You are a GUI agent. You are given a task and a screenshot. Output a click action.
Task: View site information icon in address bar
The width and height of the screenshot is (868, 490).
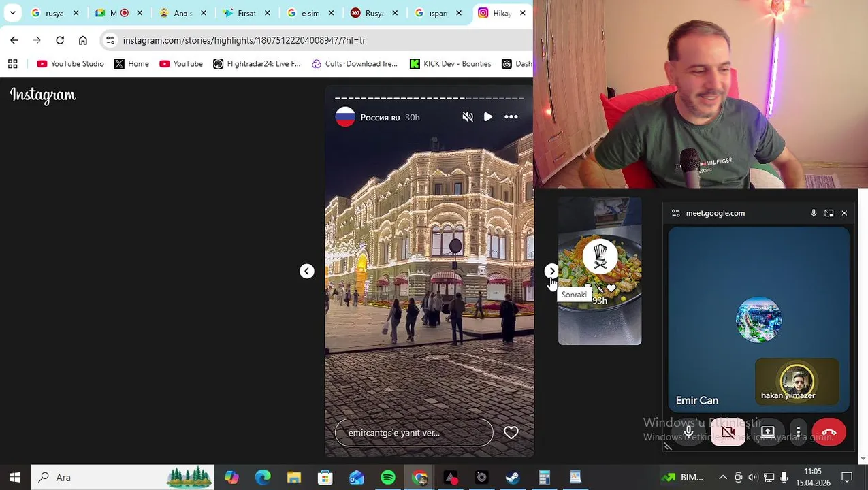110,40
